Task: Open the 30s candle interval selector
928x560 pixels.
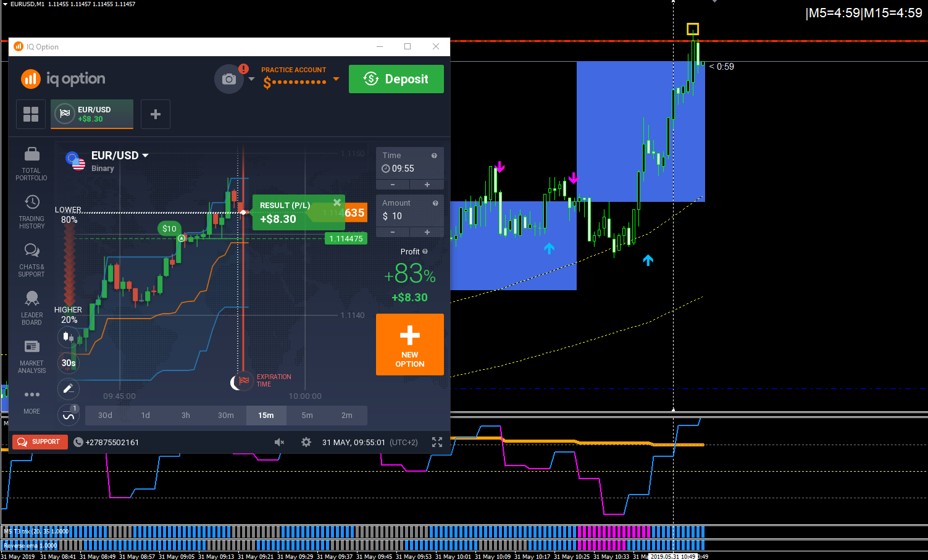Action: click(69, 363)
